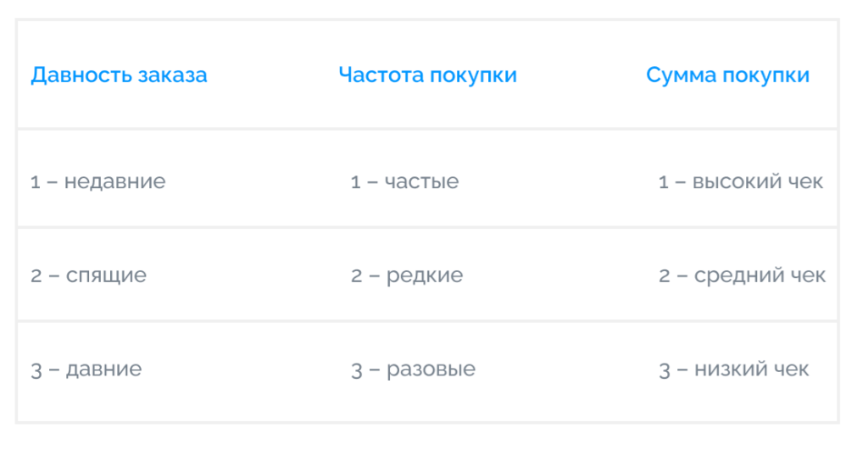Select the '1 – частые' cell
Image resolution: width=868 pixels, height=450 pixels.
point(404,181)
